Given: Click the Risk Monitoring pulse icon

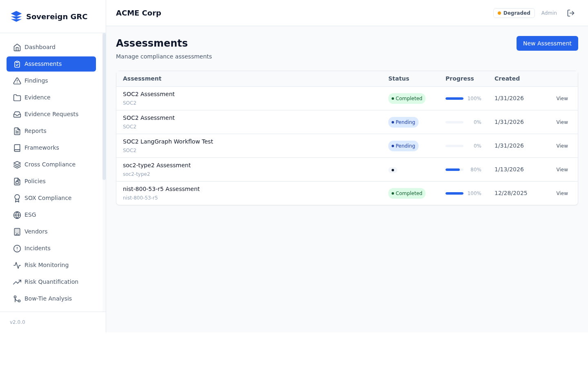Looking at the screenshot, I should click(x=17, y=265).
